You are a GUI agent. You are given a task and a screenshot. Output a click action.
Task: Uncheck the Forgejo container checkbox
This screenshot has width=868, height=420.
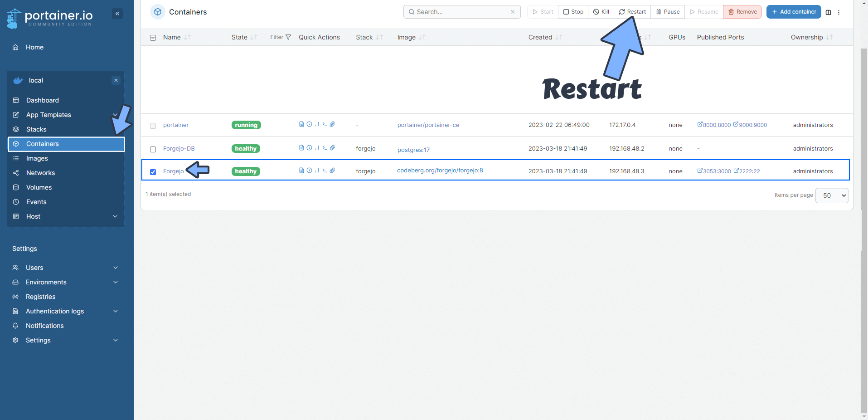[x=153, y=172]
